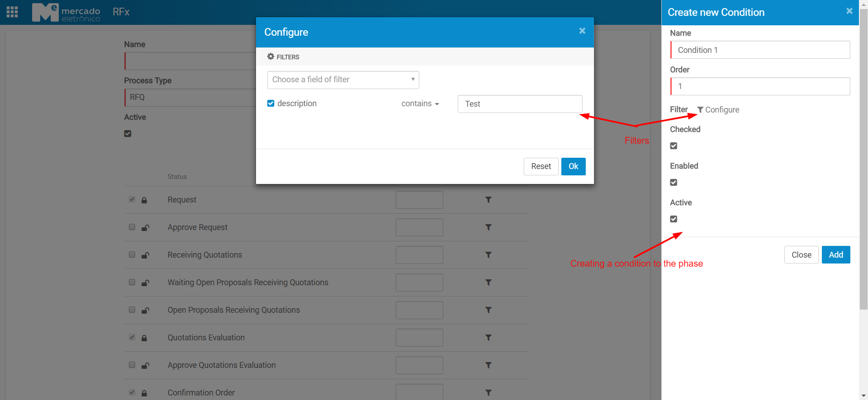The image size is (868, 400).
Task: Click the input box in Approve Request row
Action: click(x=419, y=227)
